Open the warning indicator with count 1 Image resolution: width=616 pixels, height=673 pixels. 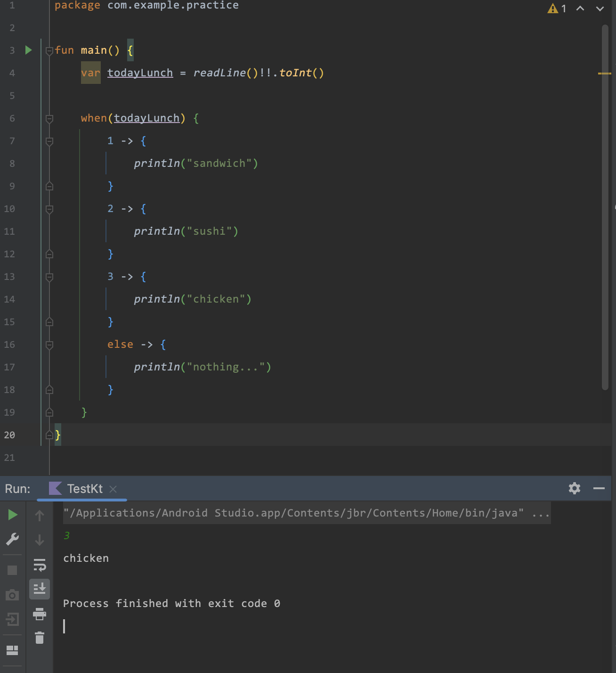pyautogui.click(x=557, y=8)
